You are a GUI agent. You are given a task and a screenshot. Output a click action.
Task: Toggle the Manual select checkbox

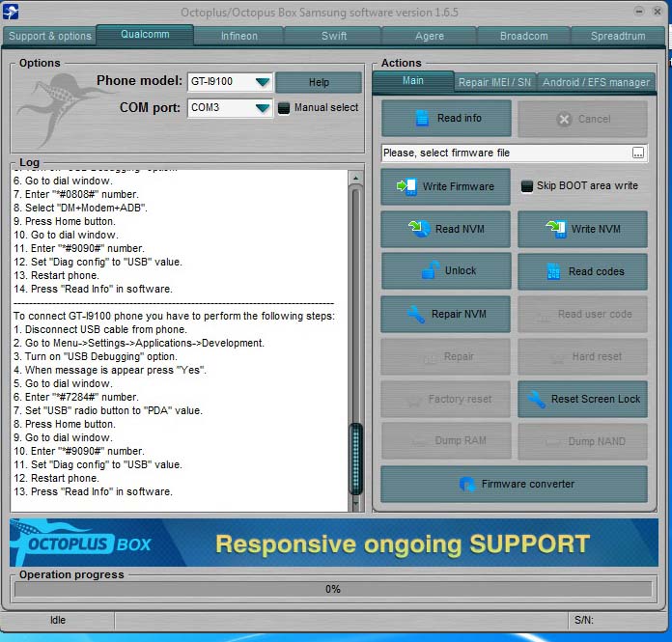(283, 108)
